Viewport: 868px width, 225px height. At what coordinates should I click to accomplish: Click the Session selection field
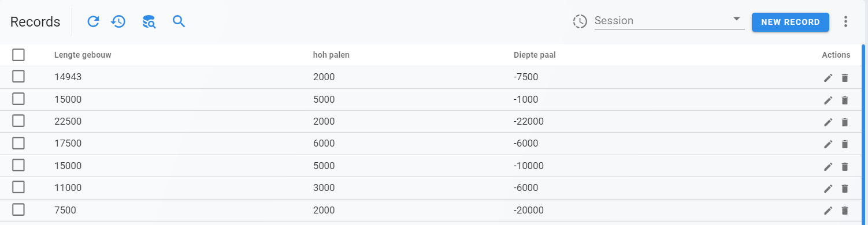pos(669,21)
